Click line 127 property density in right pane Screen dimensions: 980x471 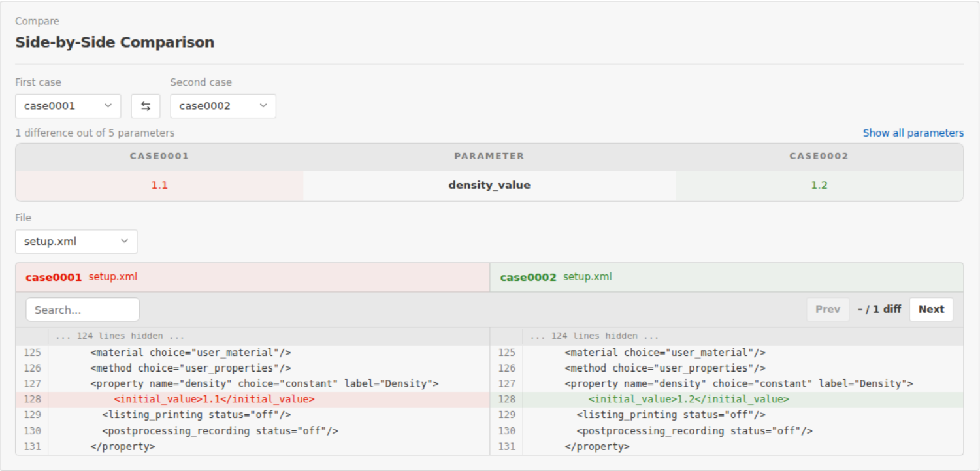(727, 384)
